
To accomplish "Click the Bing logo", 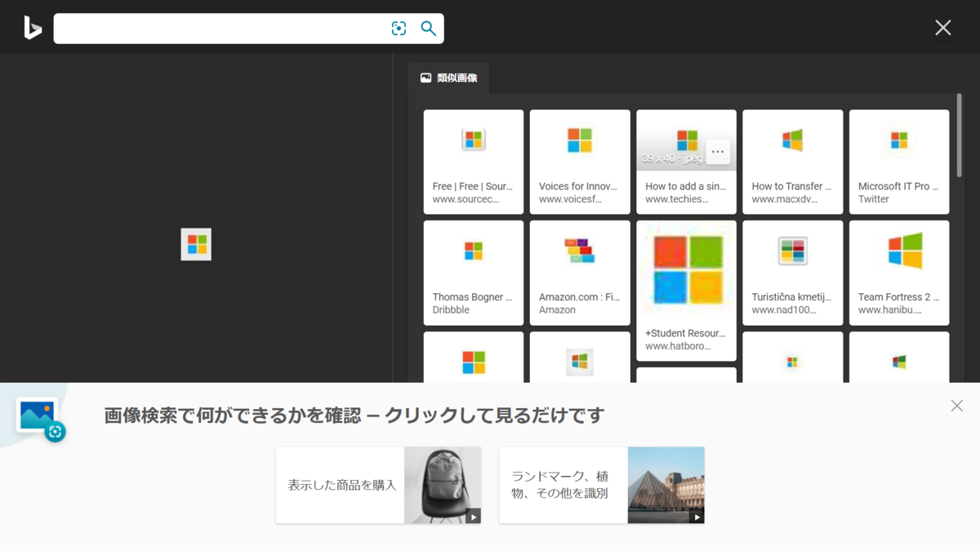I will [x=33, y=28].
